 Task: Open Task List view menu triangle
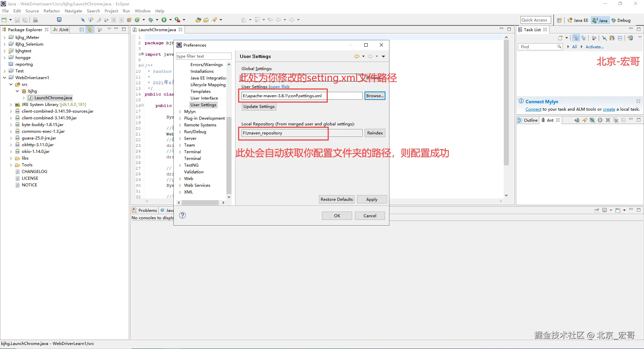(640, 37)
